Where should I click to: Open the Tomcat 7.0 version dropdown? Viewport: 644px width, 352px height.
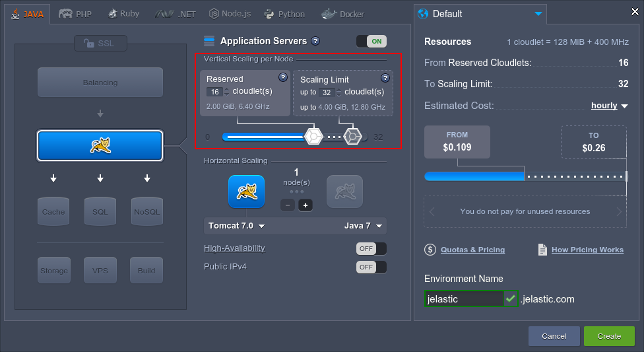237,226
